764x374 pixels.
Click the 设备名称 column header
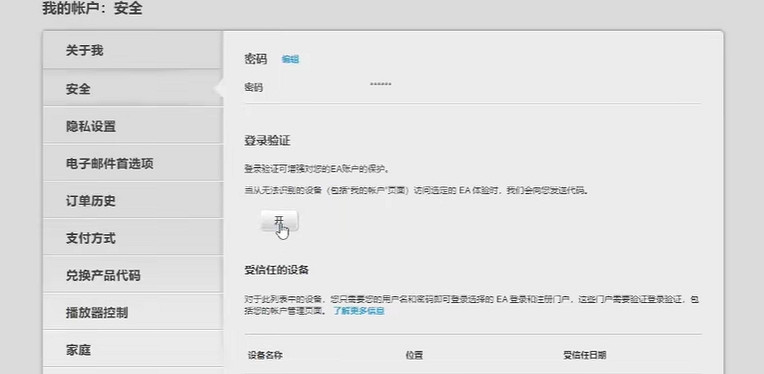coord(265,355)
